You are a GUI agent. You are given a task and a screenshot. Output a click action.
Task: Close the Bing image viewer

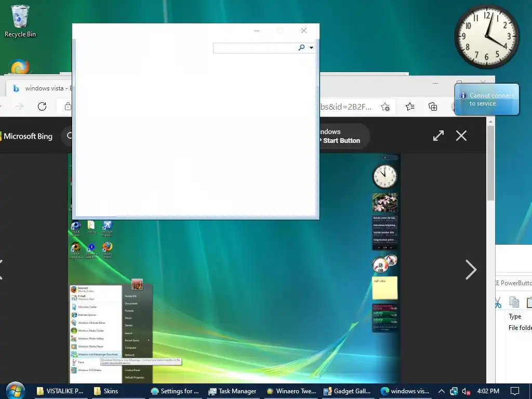coord(461,136)
